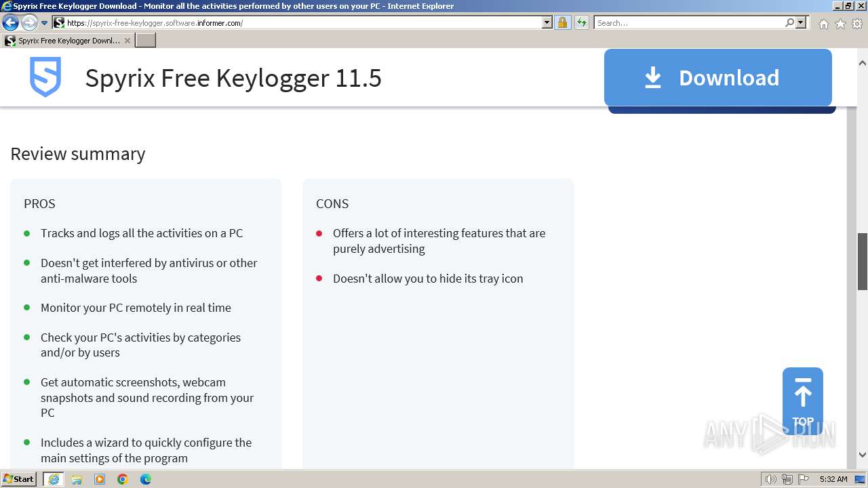The height and width of the screenshot is (488, 868).
Task: Open Windows Media Player taskbar icon
Action: (100, 479)
